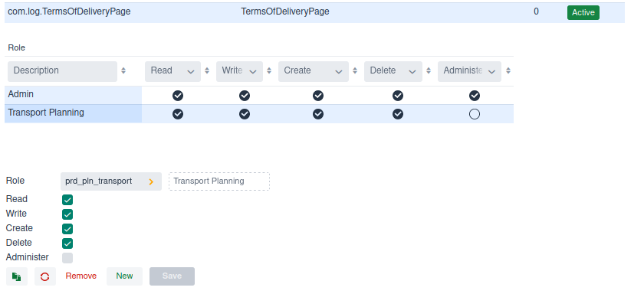Uncheck the Delete permission checkbox
Image resolution: width=644 pixels, height=294 pixels.
67,243
